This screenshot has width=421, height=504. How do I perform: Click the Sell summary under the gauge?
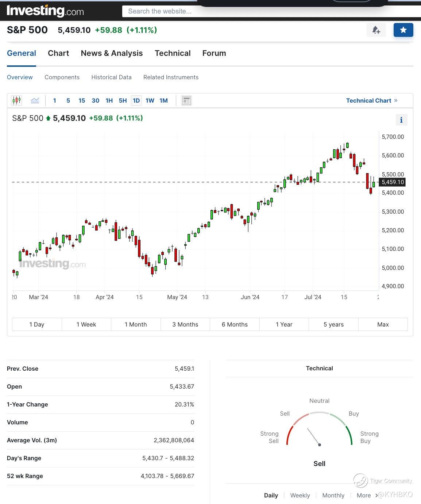(319, 463)
